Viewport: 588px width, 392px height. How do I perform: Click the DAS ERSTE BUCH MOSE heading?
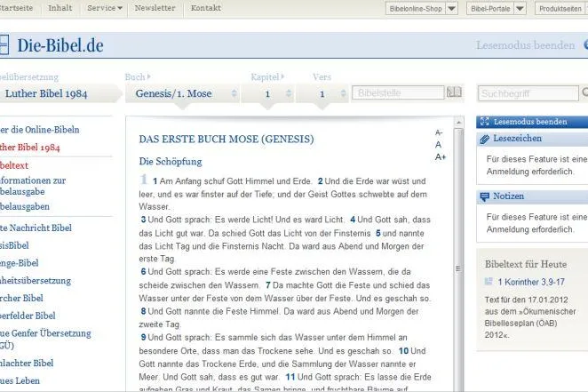(x=226, y=140)
